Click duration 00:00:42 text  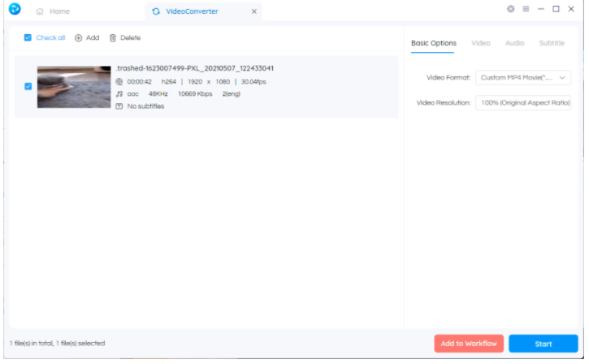click(x=140, y=81)
